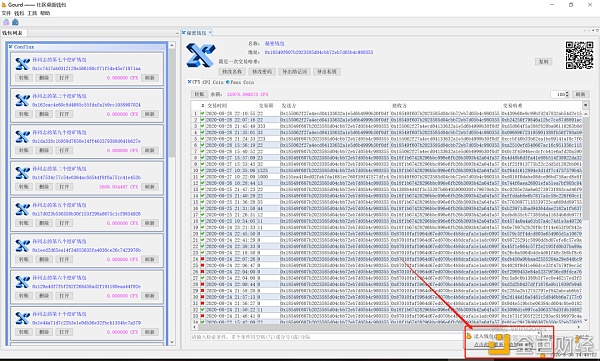Screen dimensions: 600x361
Task: Click the 导出私钥 button
Action: [x=326, y=72]
